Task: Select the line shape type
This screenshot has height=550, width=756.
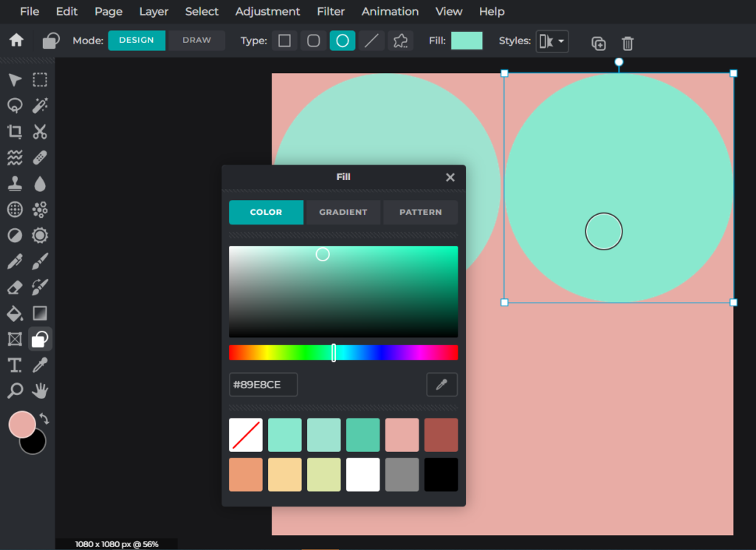Action: point(371,41)
